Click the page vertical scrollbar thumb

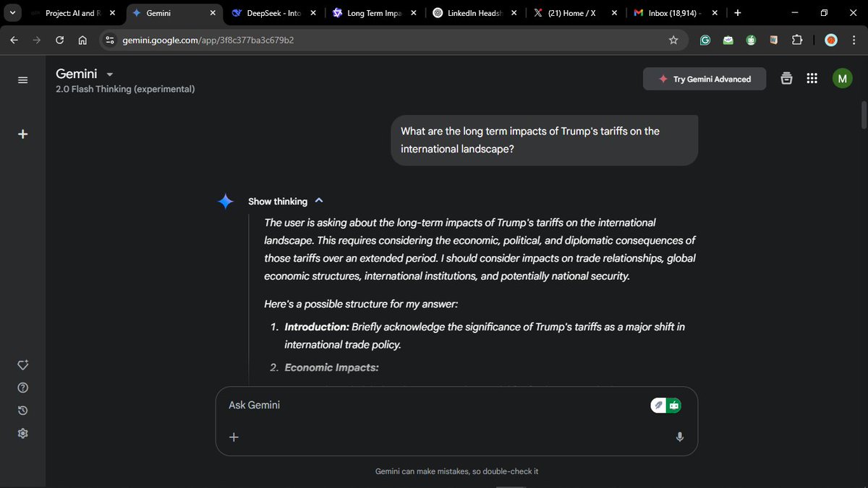point(863,114)
